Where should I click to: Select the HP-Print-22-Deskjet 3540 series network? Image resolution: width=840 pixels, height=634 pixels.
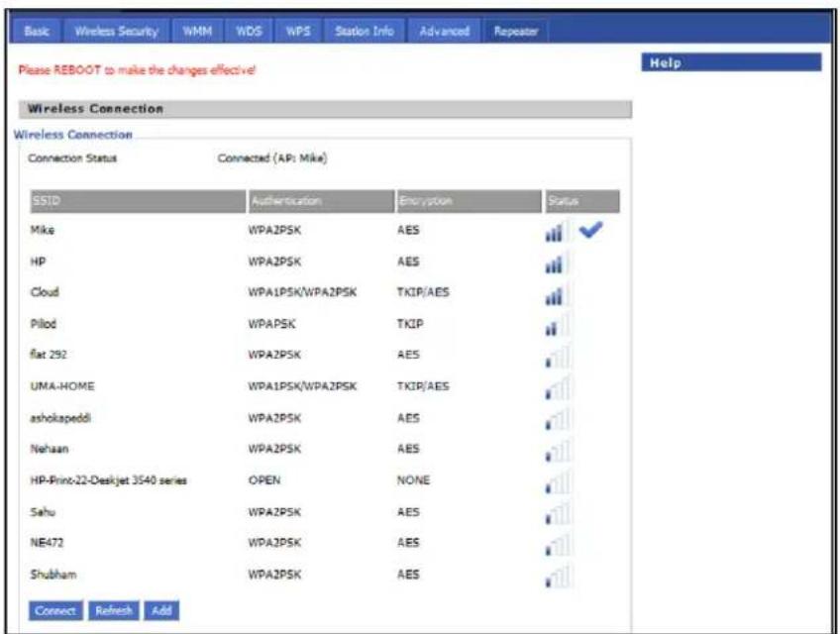click(108, 480)
